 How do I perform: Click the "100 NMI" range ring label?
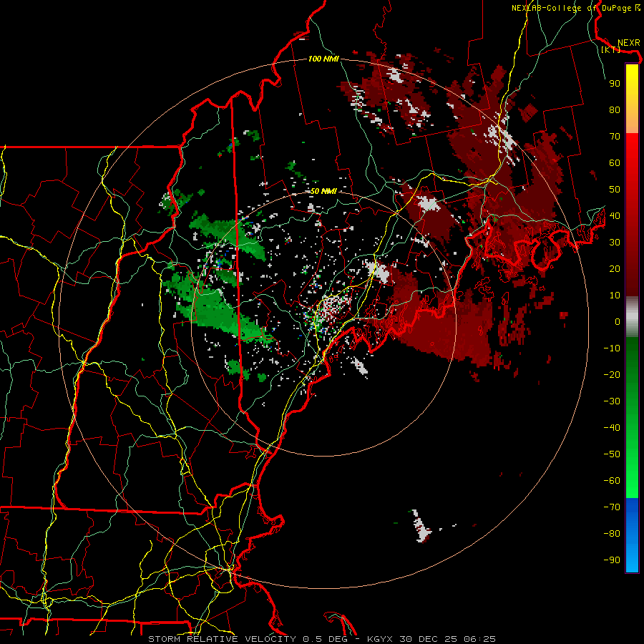[323, 59]
